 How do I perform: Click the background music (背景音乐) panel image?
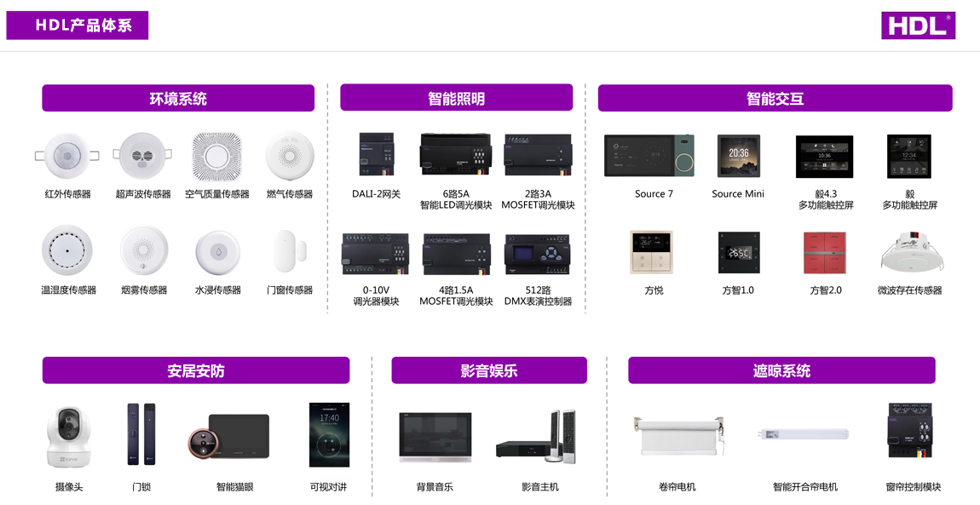point(435,437)
